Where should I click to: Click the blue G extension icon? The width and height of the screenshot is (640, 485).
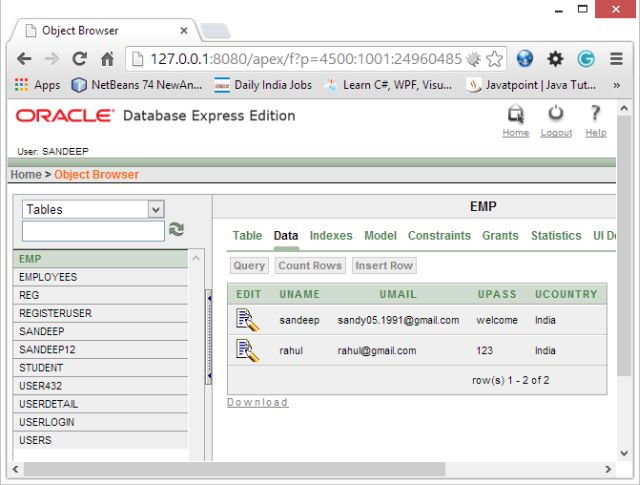(586, 59)
